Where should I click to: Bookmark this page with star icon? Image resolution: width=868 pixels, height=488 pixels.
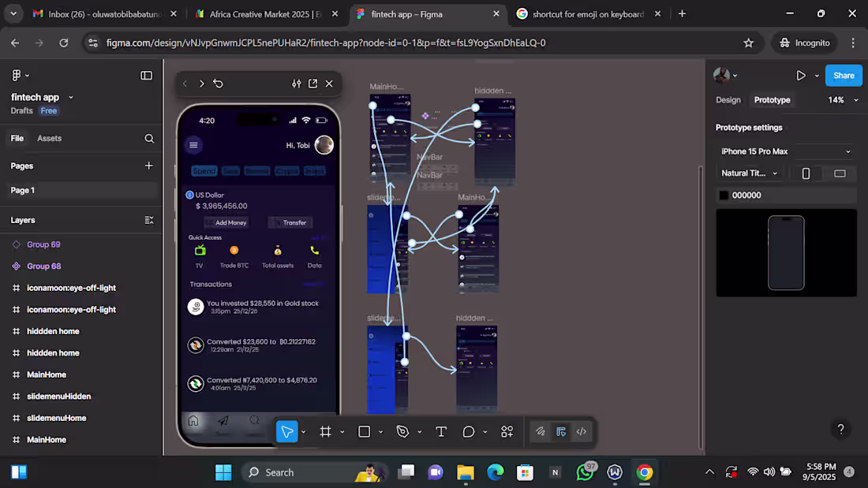(x=748, y=43)
